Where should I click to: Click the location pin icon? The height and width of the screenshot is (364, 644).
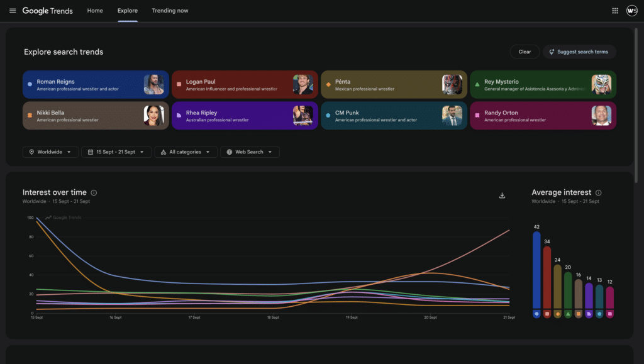click(31, 152)
